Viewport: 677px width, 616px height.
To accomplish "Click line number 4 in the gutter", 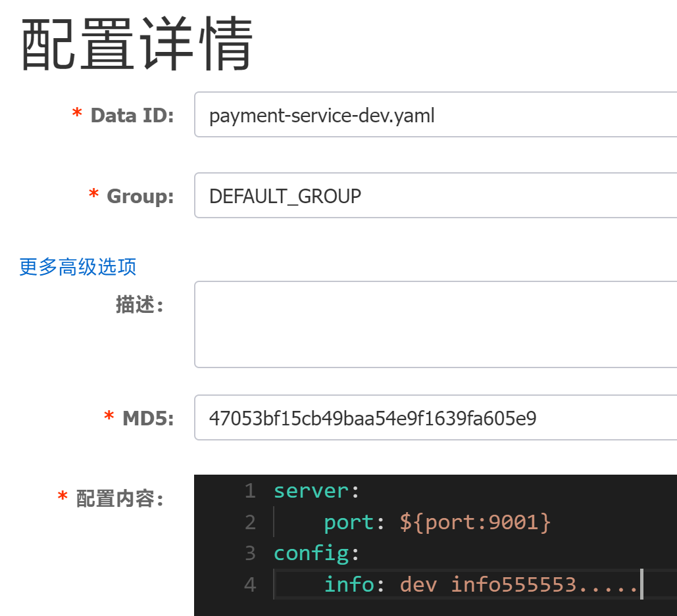I will pyautogui.click(x=250, y=584).
